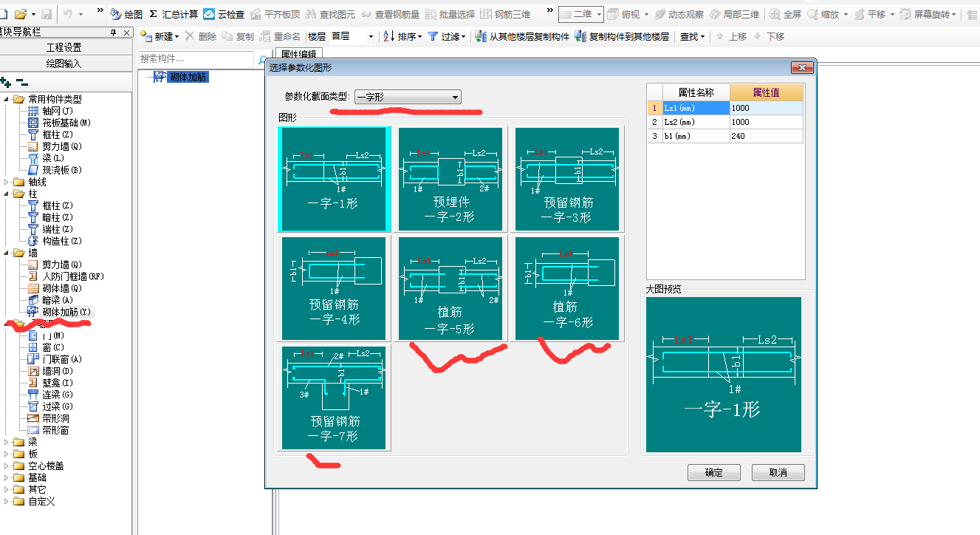Click the 删除 delete button

click(201, 36)
